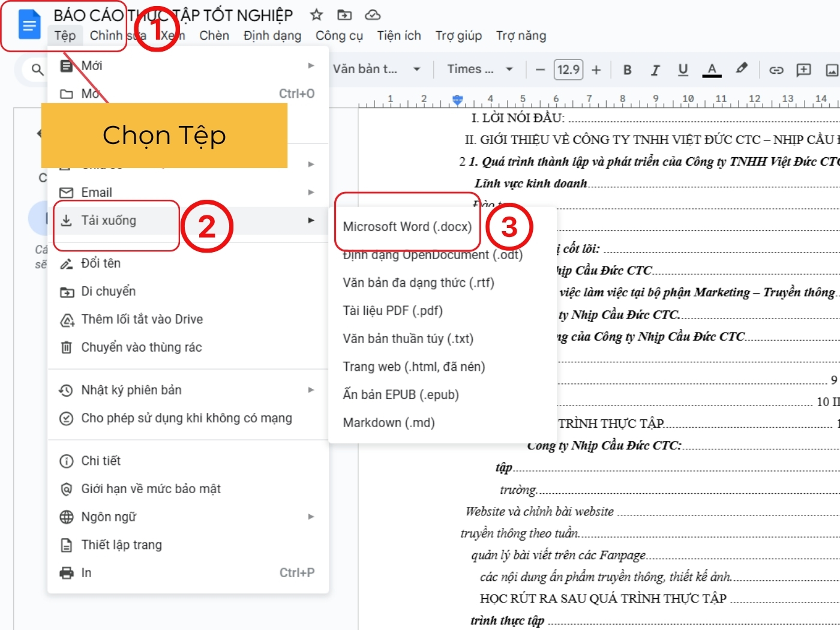The image size is (840, 630).
Task: Expand the Mới submenu arrow
Action: click(311, 65)
